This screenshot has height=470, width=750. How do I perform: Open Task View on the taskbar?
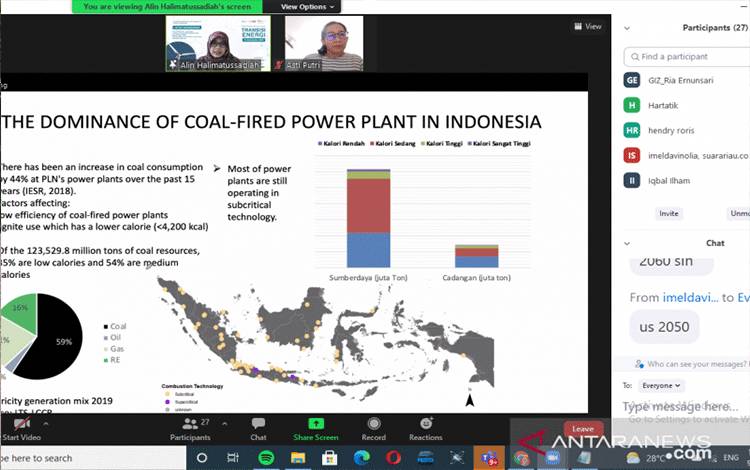click(x=233, y=458)
